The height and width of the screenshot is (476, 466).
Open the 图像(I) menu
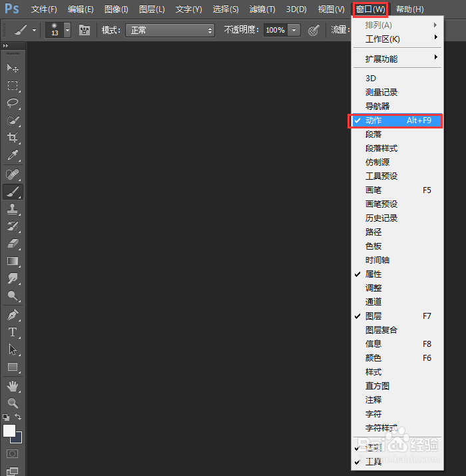pos(116,9)
